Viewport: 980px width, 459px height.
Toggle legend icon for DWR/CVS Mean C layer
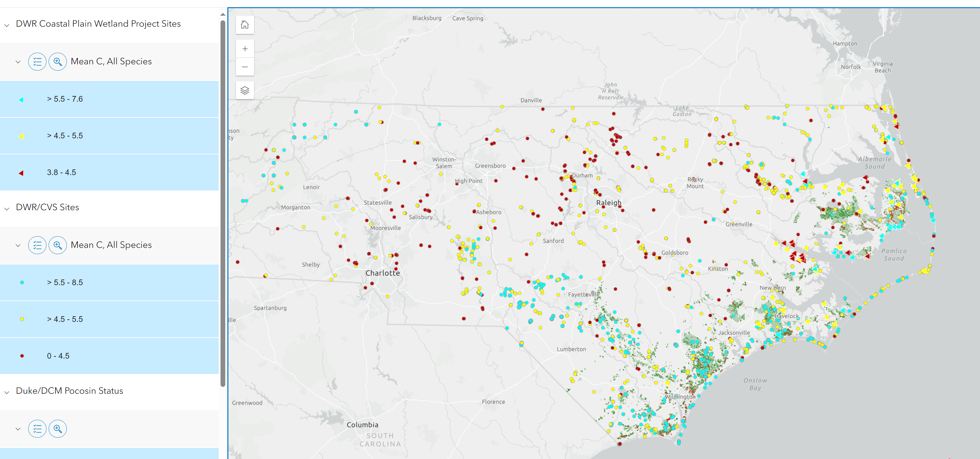point(37,245)
